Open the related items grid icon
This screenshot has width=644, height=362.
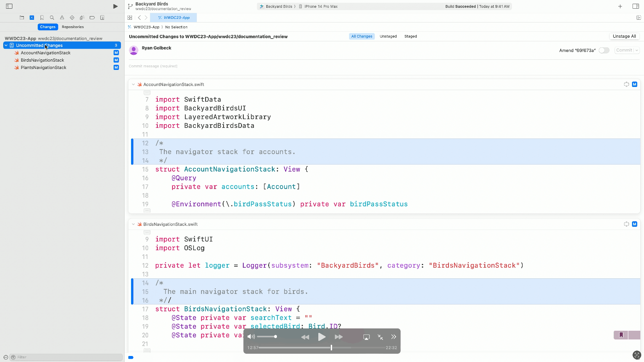click(130, 17)
